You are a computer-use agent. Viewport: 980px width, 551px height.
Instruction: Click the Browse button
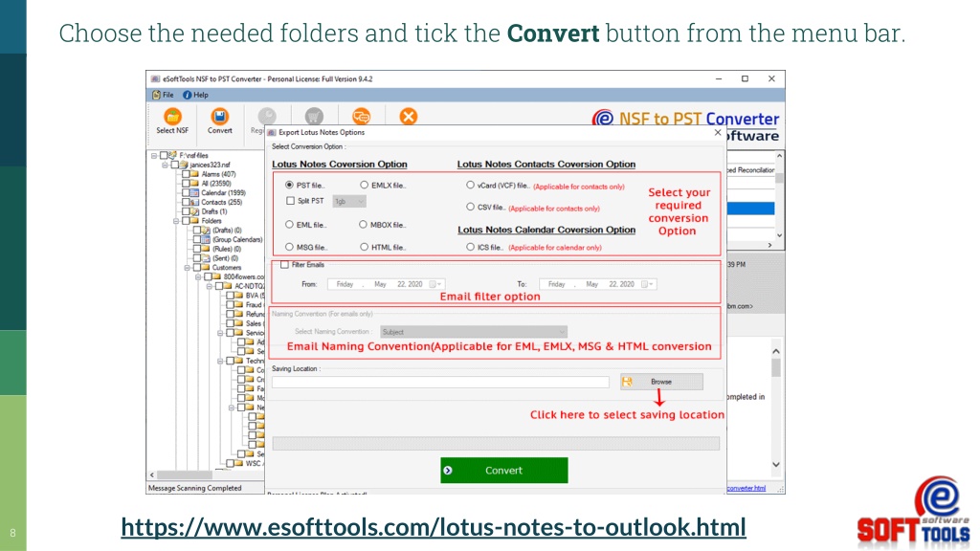pyautogui.click(x=661, y=382)
